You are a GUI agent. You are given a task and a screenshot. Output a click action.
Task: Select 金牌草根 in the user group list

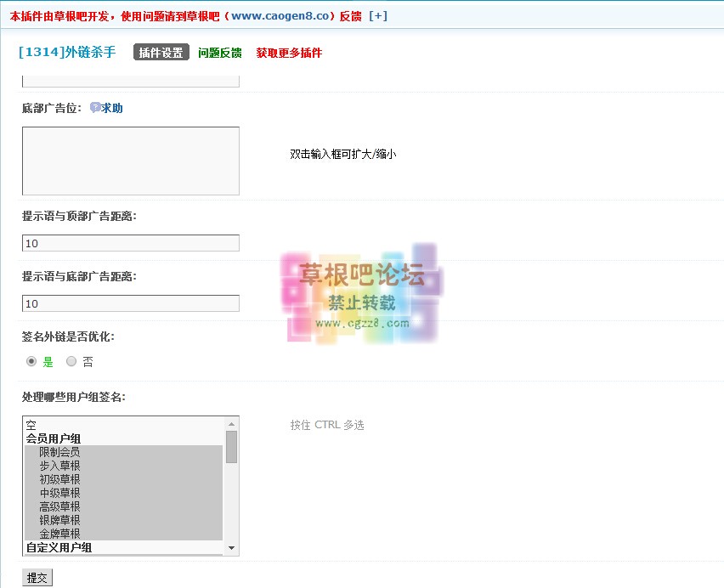click(59, 534)
